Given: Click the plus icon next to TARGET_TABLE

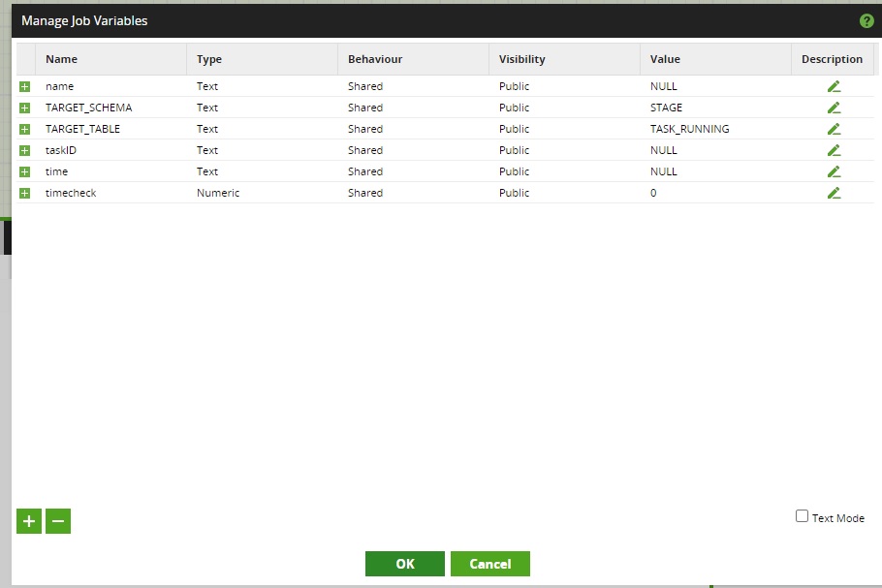Looking at the screenshot, I should pos(24,129).
